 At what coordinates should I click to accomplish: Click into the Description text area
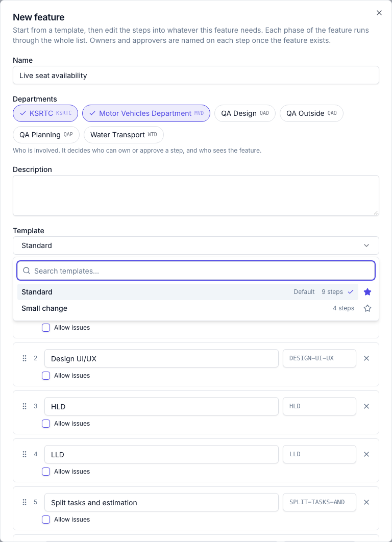pyautogui.click(x=196, y=195)
